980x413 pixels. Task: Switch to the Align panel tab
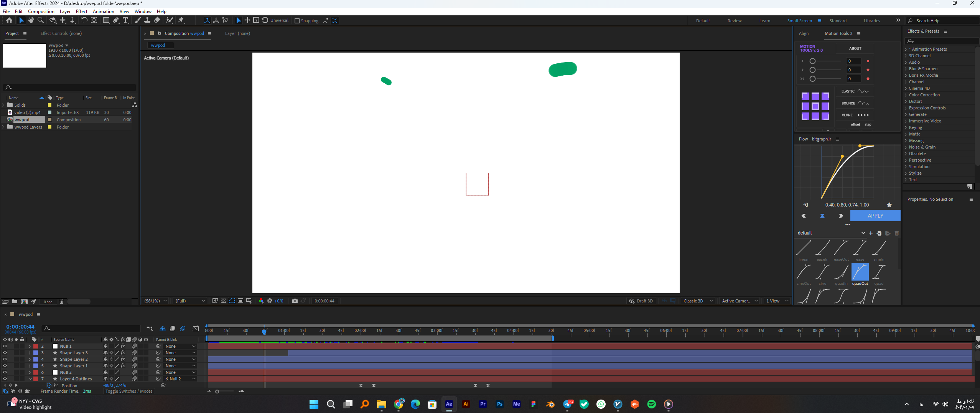click(804, 33)
